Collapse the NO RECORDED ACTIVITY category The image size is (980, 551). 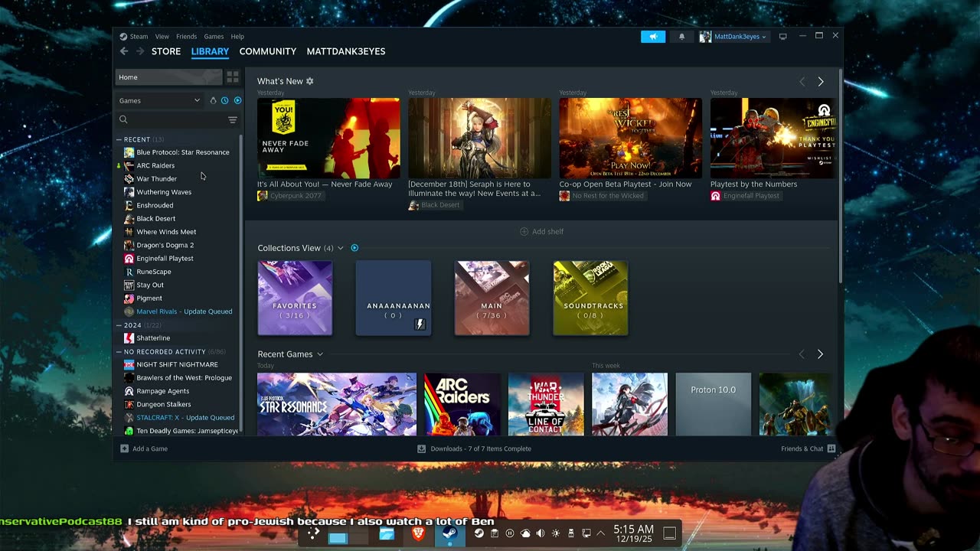pyautogui.click(x=119, y=352)
